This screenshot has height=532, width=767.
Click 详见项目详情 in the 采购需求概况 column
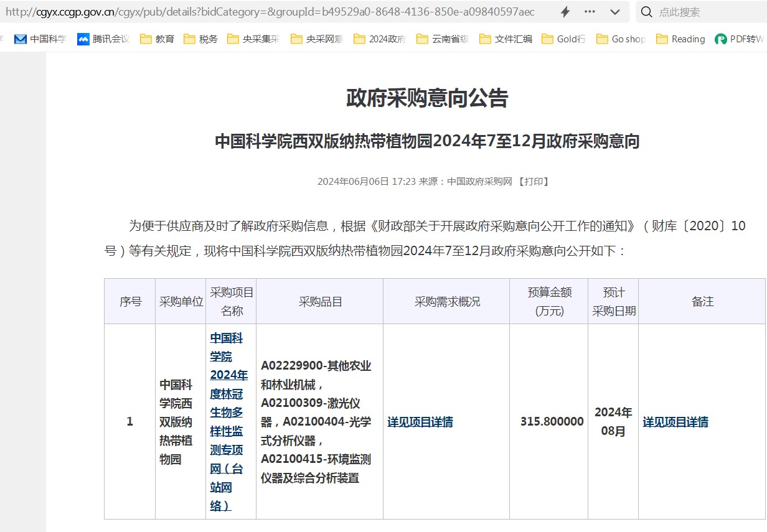click(420, 422)
